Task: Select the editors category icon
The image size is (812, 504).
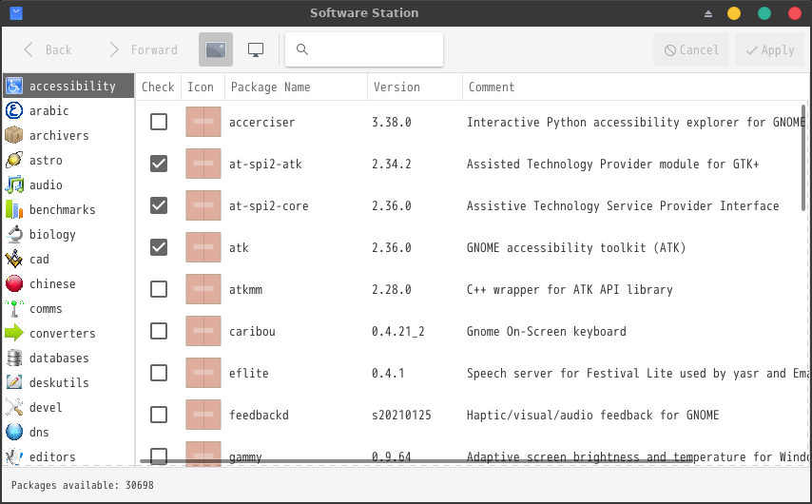Action: [14, 456]
